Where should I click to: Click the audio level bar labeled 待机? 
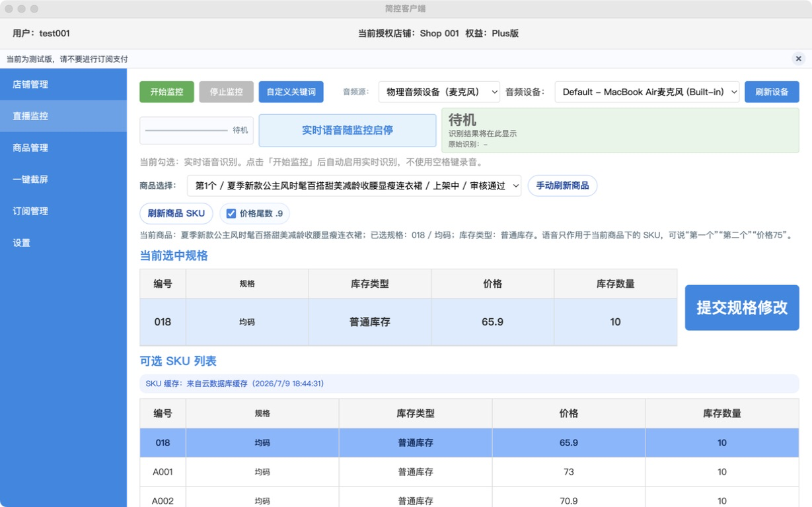pos(196,130)
